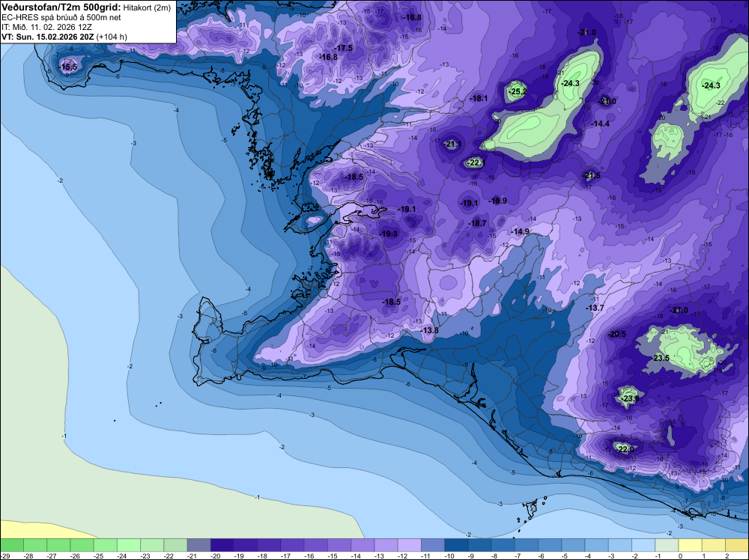Click the -19.3 temperature label
Screen dimensions: 749x560
tap(389, 234)
